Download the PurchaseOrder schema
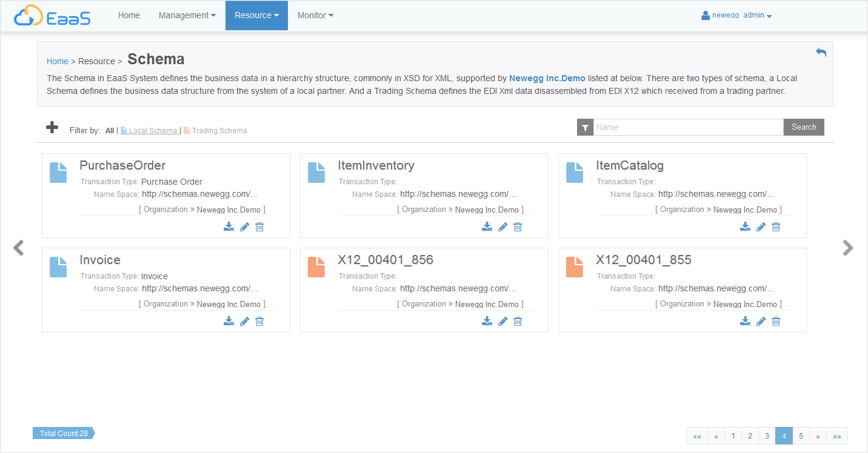Screen dimensions: 868x453 click(x=229, y=226)
